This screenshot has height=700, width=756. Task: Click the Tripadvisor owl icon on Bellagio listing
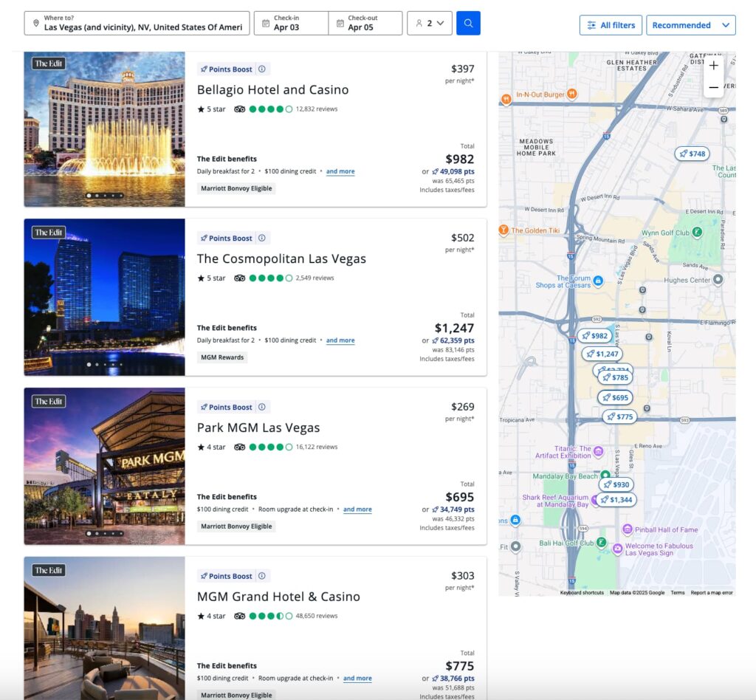point(238,109)
